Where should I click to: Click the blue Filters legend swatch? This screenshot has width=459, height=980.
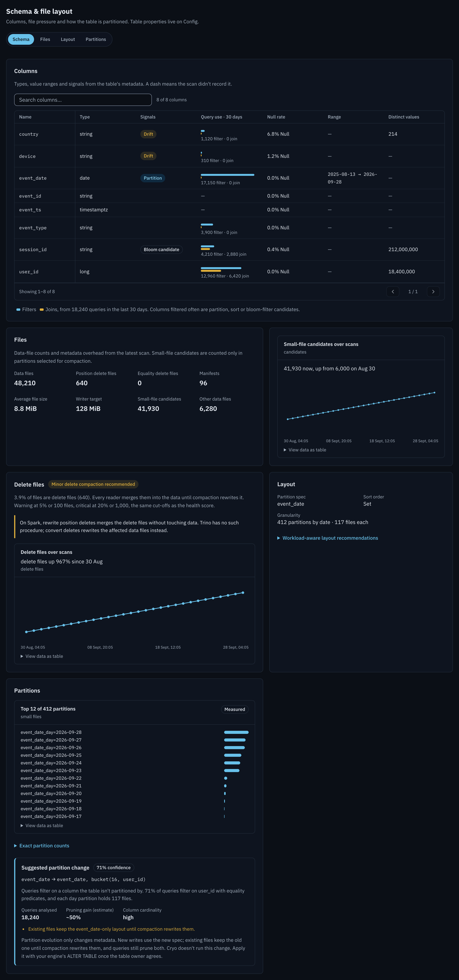click(x=18, y=310)
